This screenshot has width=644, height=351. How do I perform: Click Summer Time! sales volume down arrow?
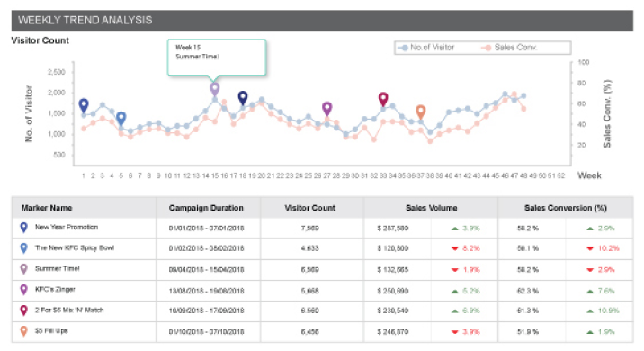pyautogui.click(x=454, y=270)
